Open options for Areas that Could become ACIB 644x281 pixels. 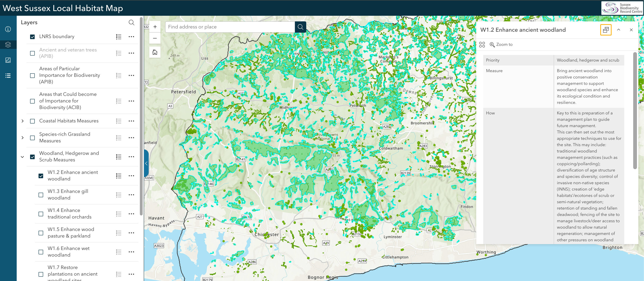click(x=131, y=101)
